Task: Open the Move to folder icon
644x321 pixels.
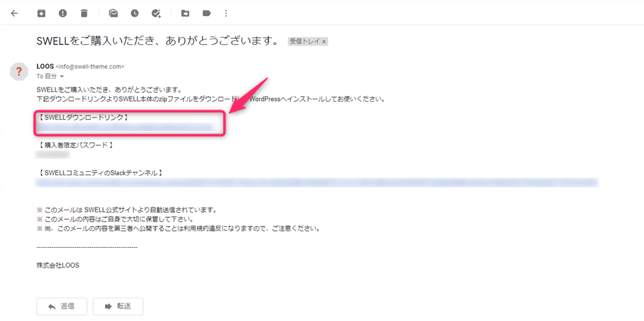Action: (x=185, y=13)
